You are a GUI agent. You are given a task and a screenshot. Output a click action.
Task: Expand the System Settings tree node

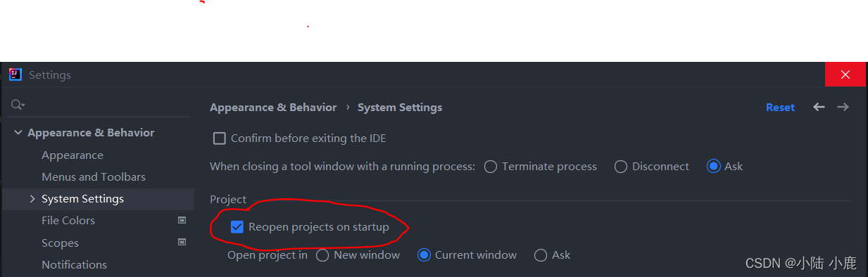(x=32, y=199)
